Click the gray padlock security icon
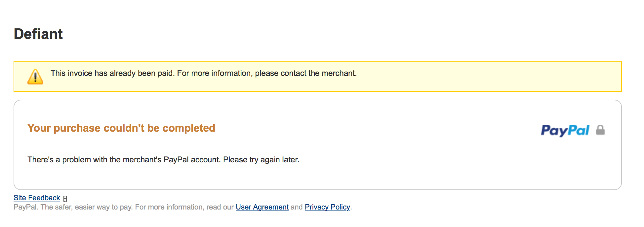 pyautogui.click(x=600, y=130)
